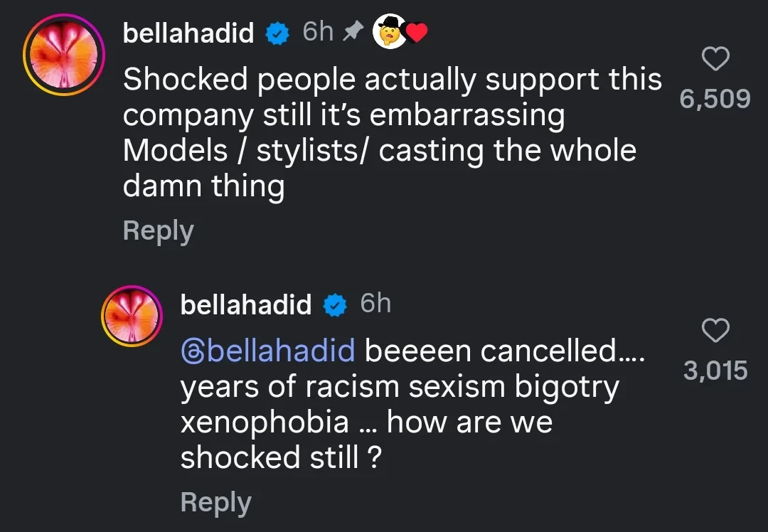Reply to the second comment
Image resolution: width=768 pixels, height=532 pixels.
(215, 501)
